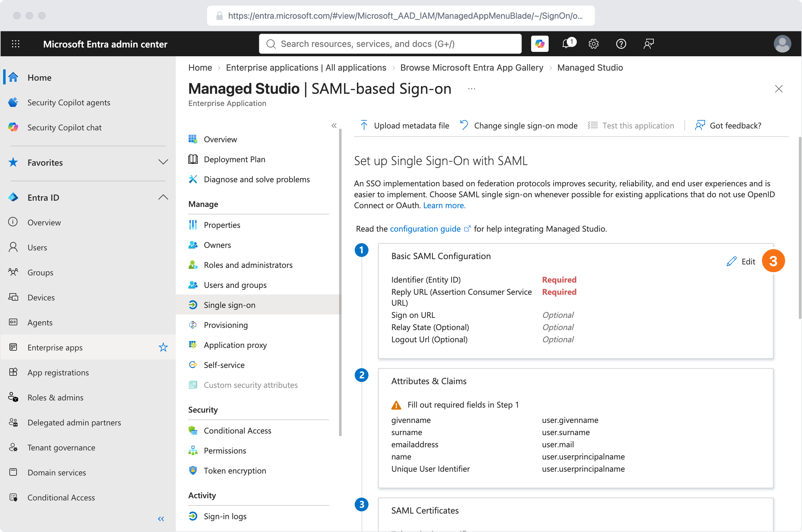Click the lock icon in address bar

coord(220,16)
